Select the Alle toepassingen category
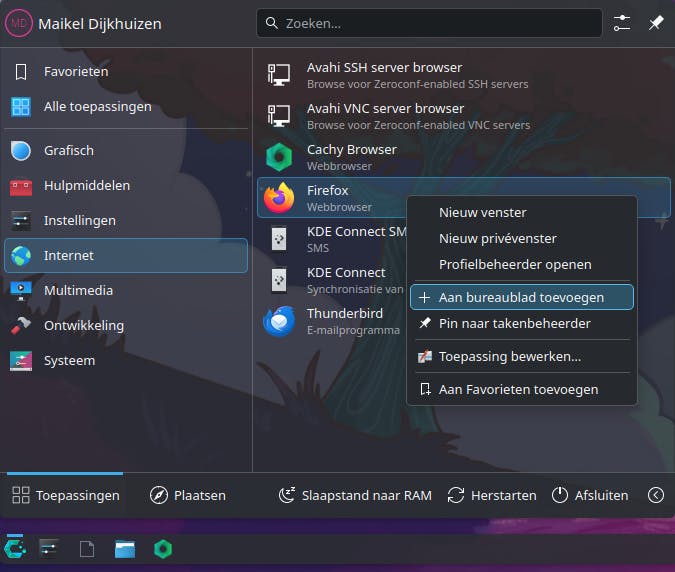This screenshot has height=572, width=675. click(126, 106)
